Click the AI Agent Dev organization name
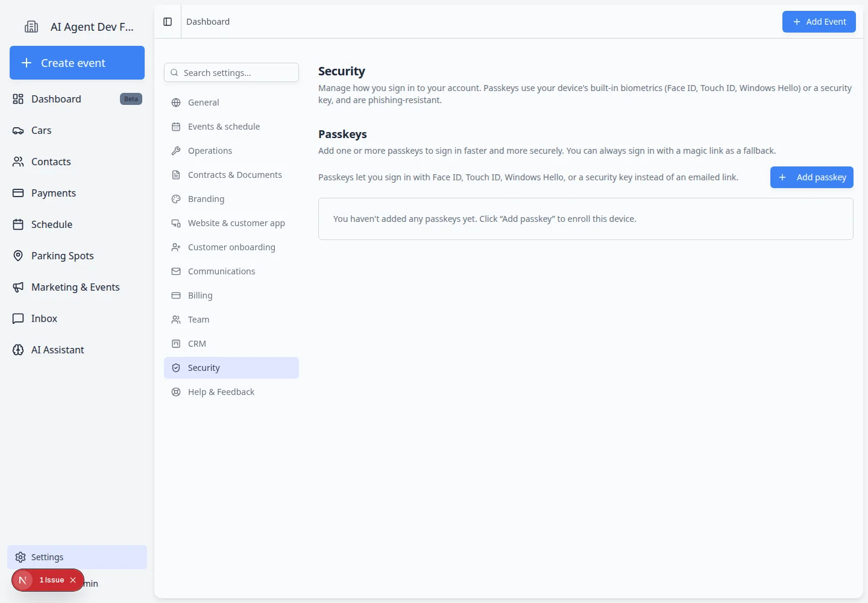Screen dimensions: 868x603 [92, 27]
